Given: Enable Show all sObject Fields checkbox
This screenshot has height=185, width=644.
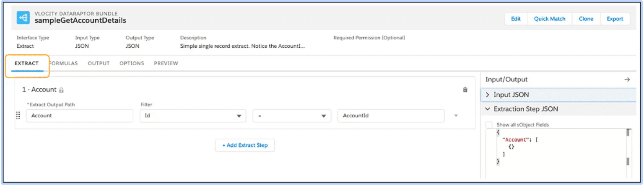Looking at the screenshot, I should tap(489, 125).
